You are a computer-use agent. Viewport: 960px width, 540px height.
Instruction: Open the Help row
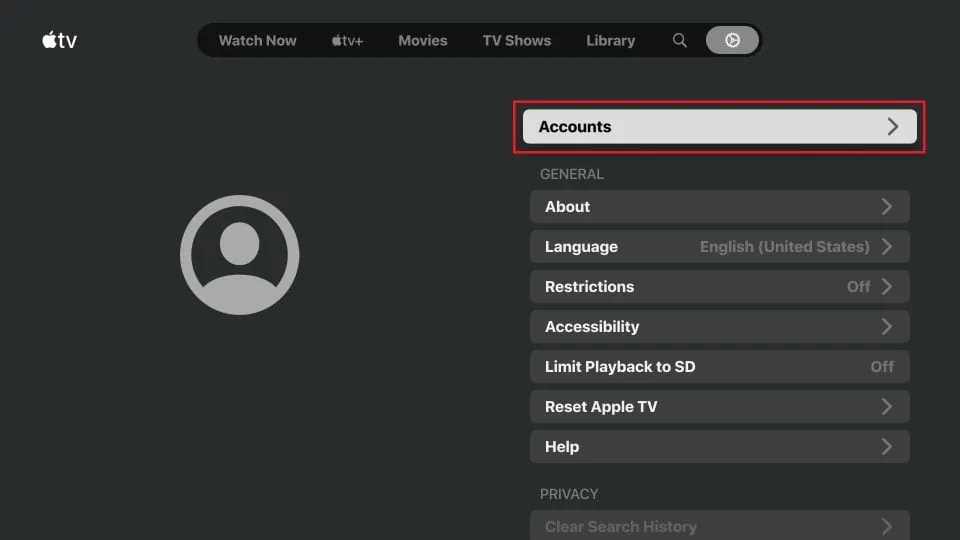pos(719,446)
